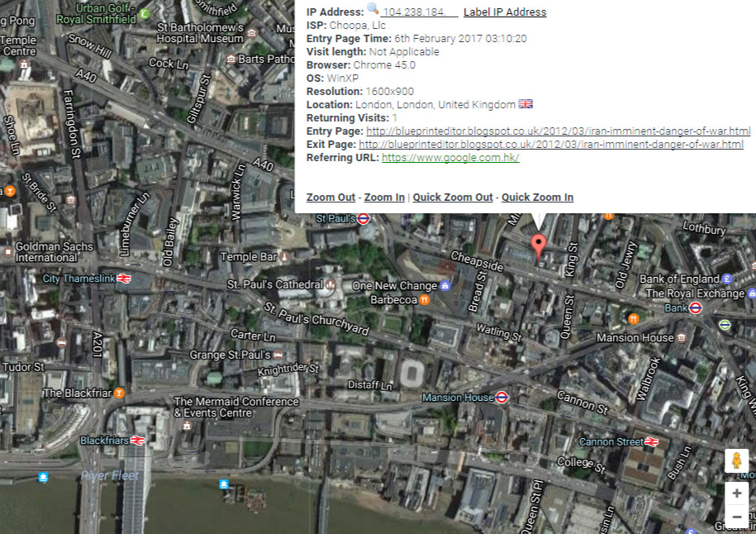The height and width of the screenshot is (534, 756).
Task: Click the restaurant icon west of Bank station
Action: pyautogui.click(x=633, y=318)
